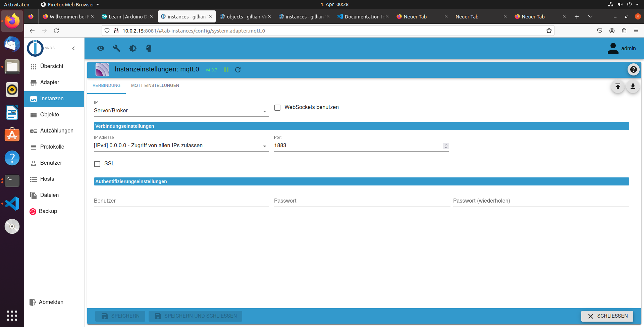Click the URL address bar

pos(329,31)
